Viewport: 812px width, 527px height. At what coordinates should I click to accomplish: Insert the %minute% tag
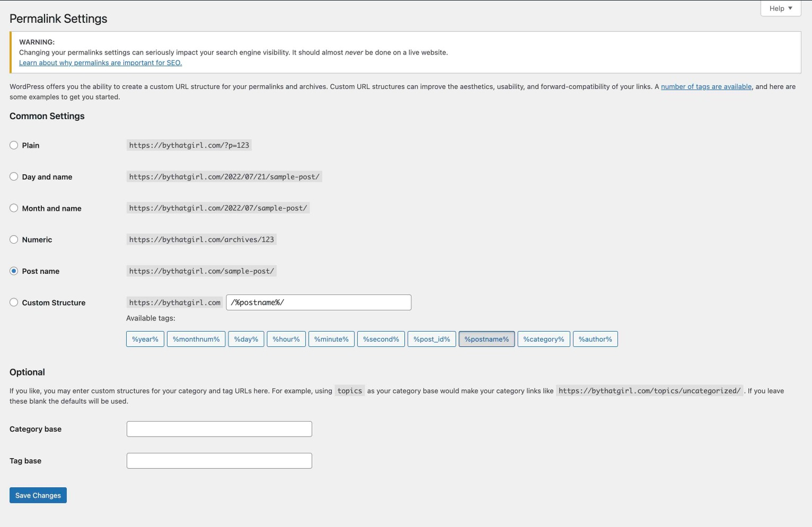tap(331, 339)
